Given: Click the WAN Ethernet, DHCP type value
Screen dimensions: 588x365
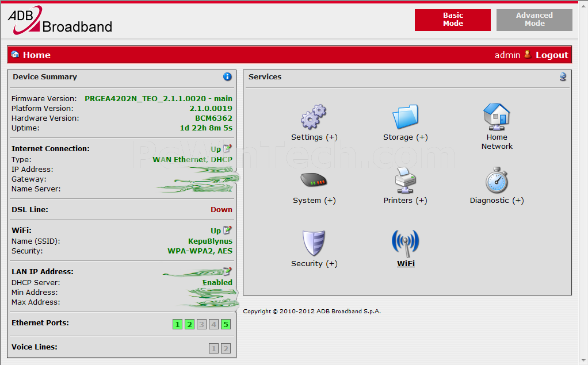Looking at the screenshot, I should click(192, 160).
